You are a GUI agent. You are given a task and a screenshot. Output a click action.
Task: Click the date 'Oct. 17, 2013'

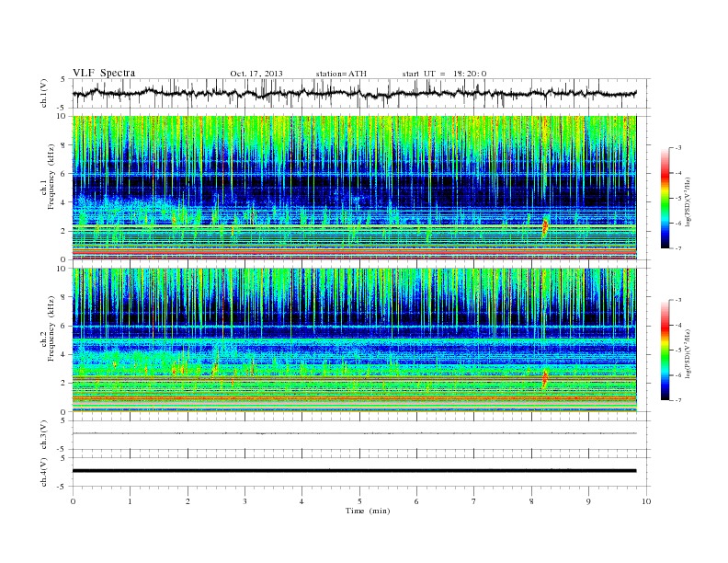click(x=256, y=74)
